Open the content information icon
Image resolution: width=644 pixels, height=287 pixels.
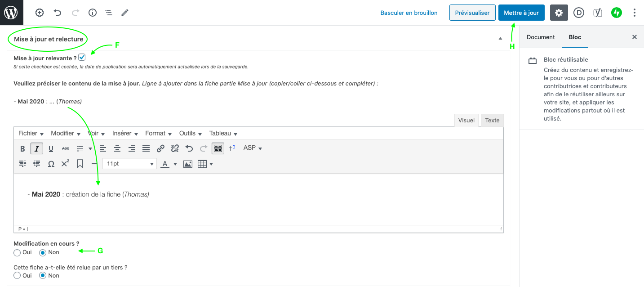[x=93, y=13]
